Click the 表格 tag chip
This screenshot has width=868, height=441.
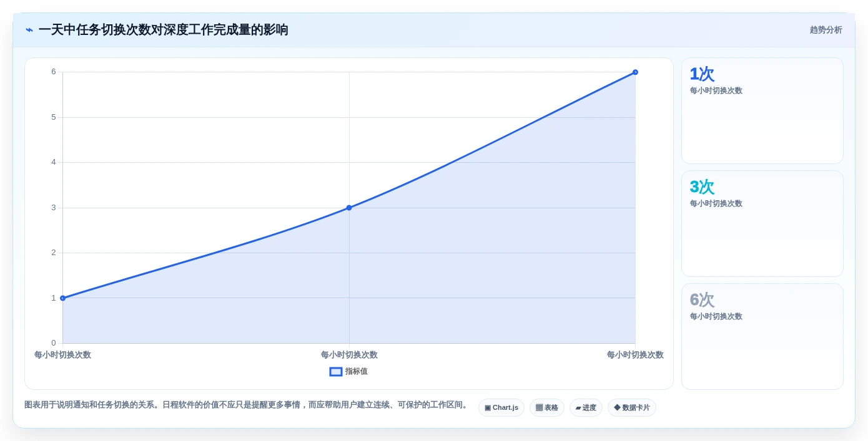pos(546,408)
